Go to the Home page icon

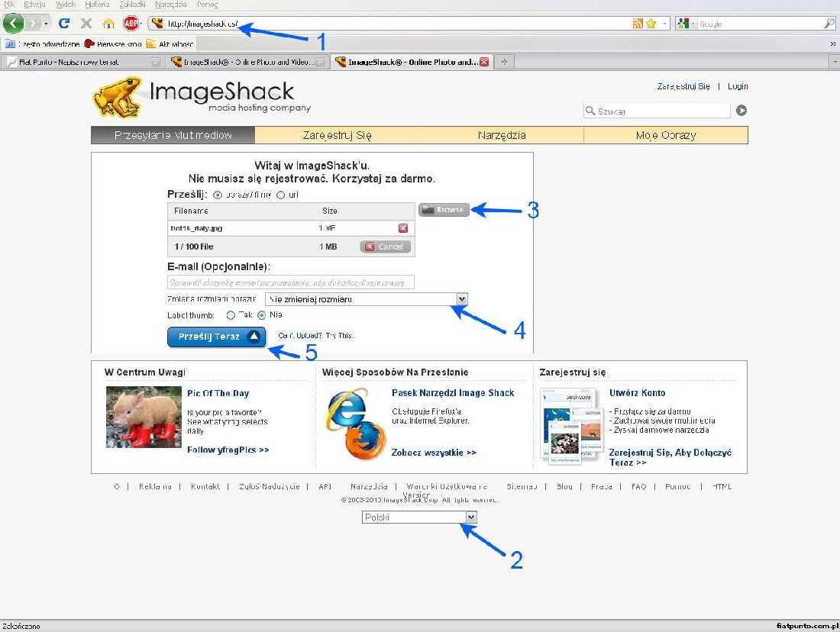pos(108,24)
